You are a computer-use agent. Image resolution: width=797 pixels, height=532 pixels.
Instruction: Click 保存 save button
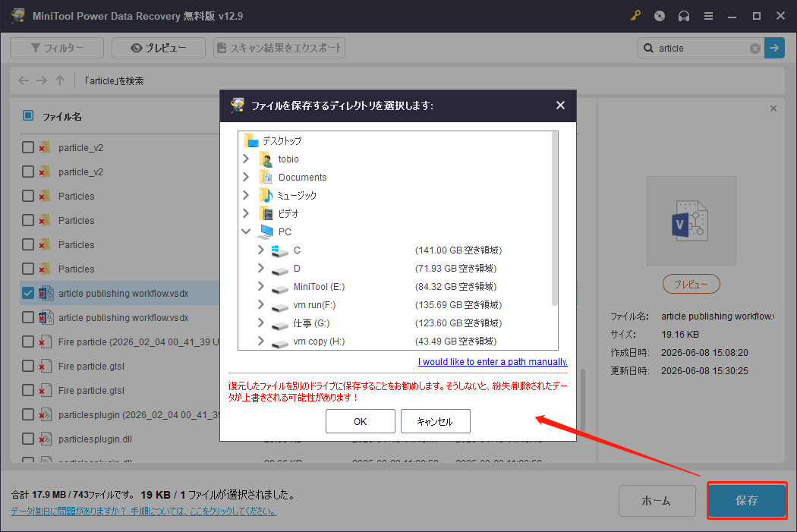click(x=747, y=500)
